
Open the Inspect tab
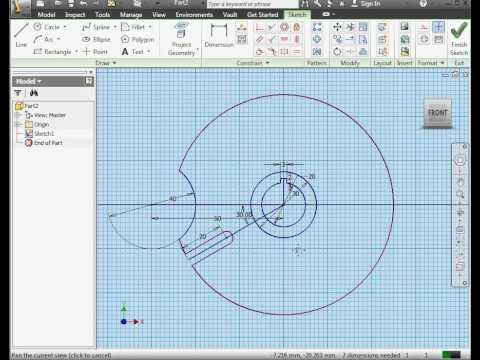(x=75, y=15)
